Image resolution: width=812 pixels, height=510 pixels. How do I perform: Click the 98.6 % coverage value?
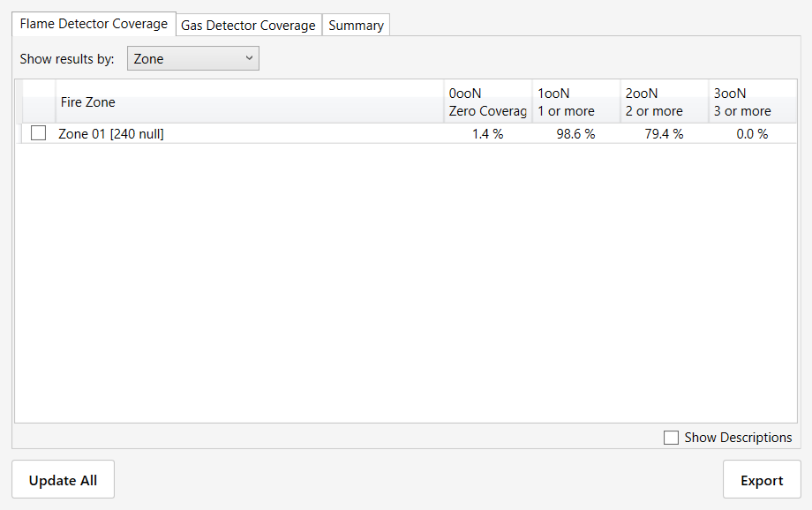pyautogui.click(x=575, y=133)
